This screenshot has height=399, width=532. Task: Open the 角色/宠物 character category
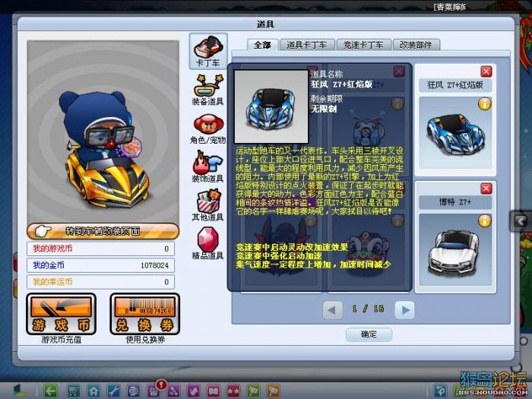tap(208, 129)
